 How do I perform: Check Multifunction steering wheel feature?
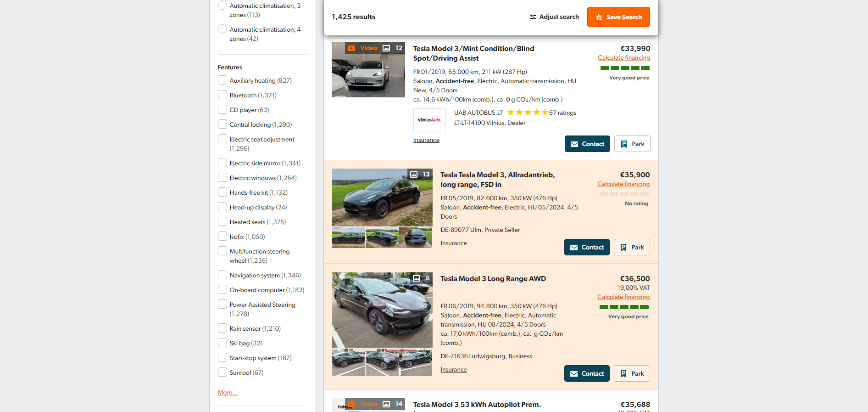(x=223, y=251)
